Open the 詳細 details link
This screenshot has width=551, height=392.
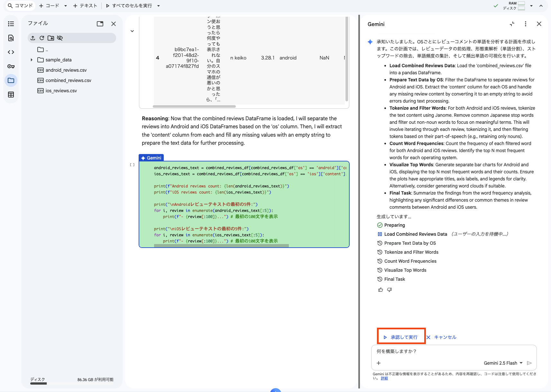point(384,378)
